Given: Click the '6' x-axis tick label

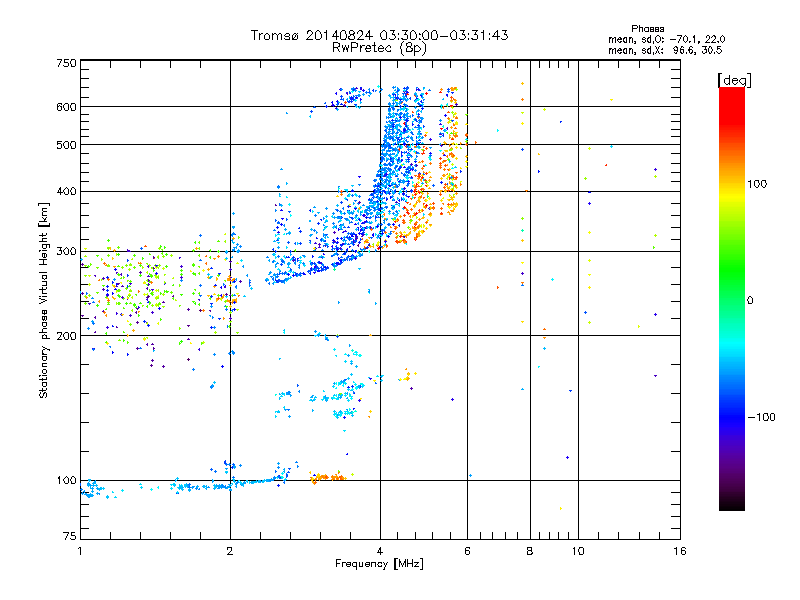Looking at the screenshot, I should point(467,551).
